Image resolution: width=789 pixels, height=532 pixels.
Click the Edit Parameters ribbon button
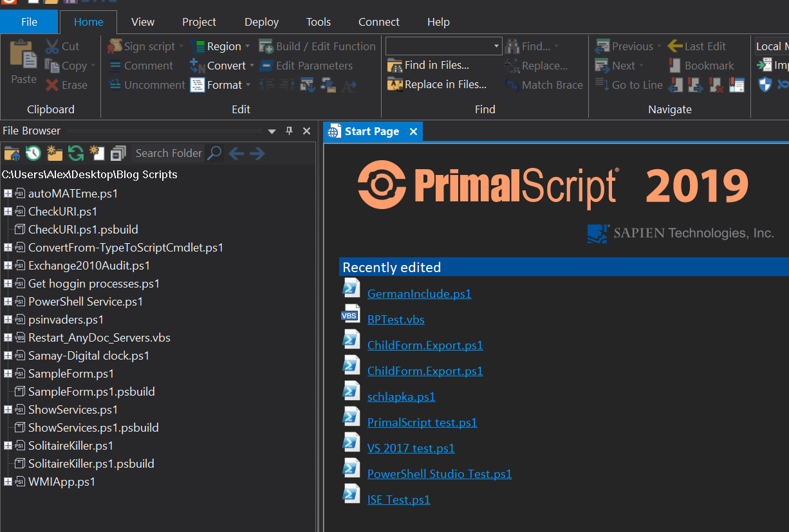tap(306, 66)
